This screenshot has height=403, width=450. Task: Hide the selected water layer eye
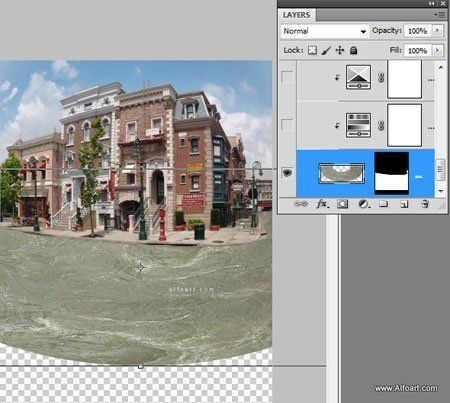pyautogui.click(x=287, y=173)
